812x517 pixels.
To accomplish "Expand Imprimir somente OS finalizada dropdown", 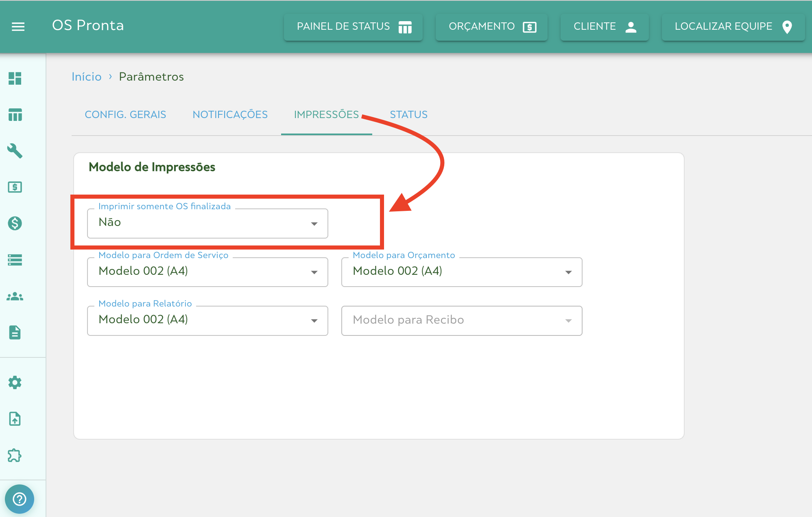I will tap(207, 223).
